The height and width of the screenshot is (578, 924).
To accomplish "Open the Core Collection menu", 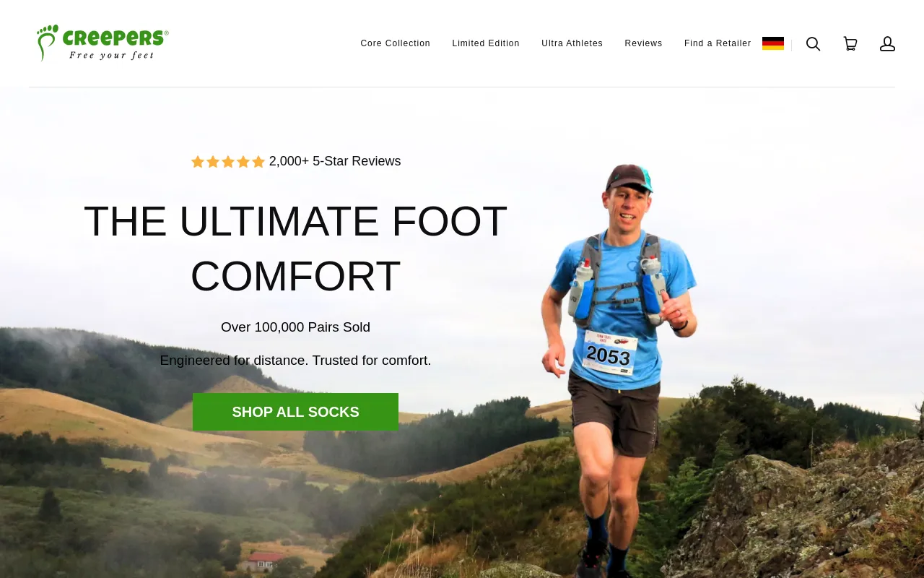I will (x=396, y=43).
